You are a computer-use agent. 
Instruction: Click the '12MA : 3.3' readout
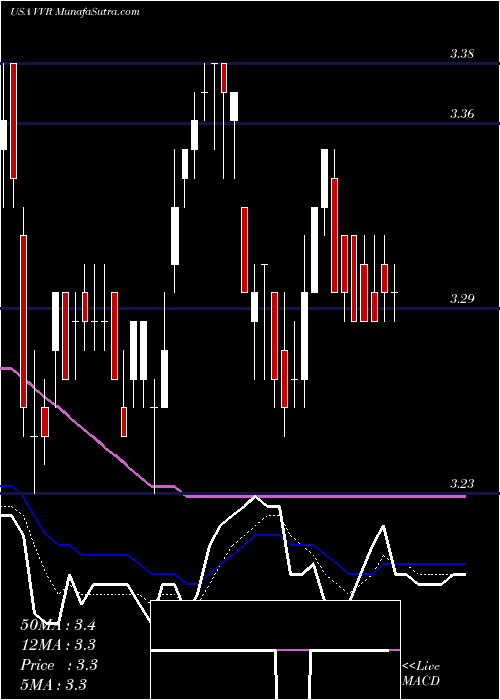[58, 645]
